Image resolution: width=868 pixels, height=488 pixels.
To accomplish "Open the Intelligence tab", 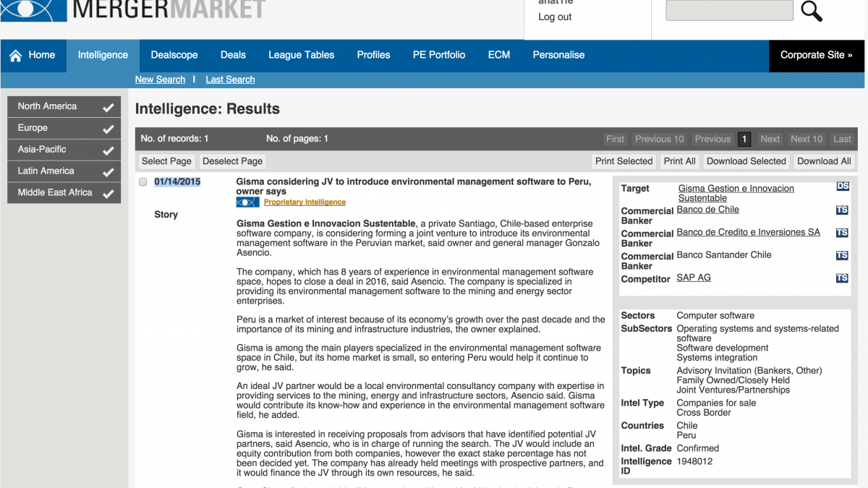I will pos(103,55).
